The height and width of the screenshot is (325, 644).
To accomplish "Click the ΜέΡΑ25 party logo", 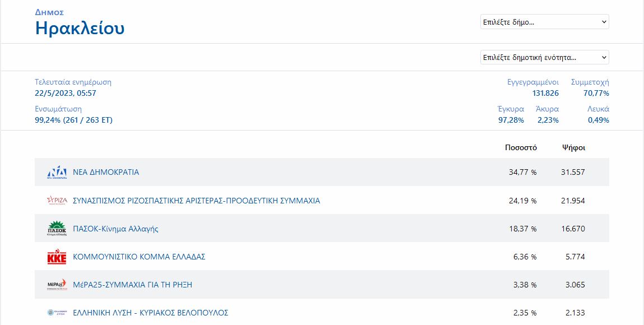I will 57,285.
